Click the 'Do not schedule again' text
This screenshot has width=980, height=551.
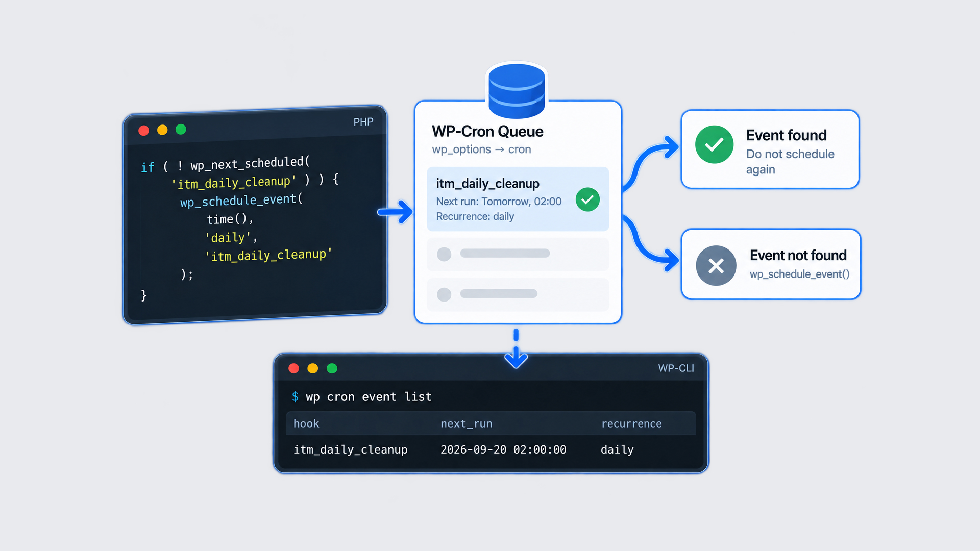(790, 162)
